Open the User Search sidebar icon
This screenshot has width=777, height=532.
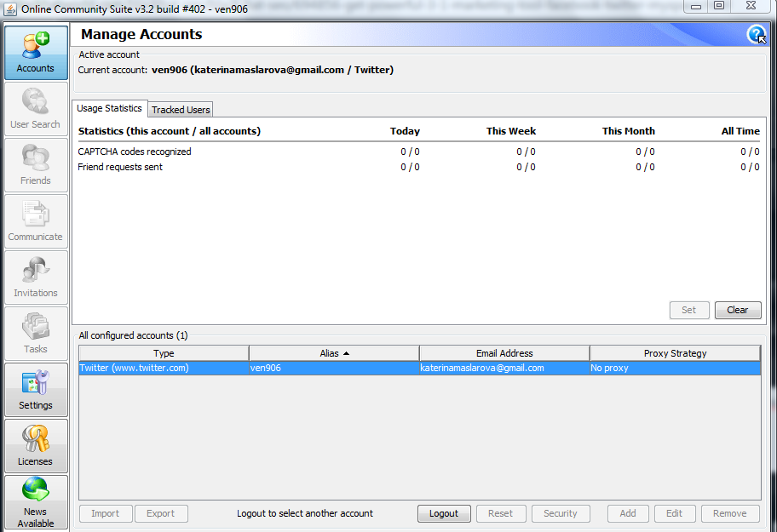point(36,109)
